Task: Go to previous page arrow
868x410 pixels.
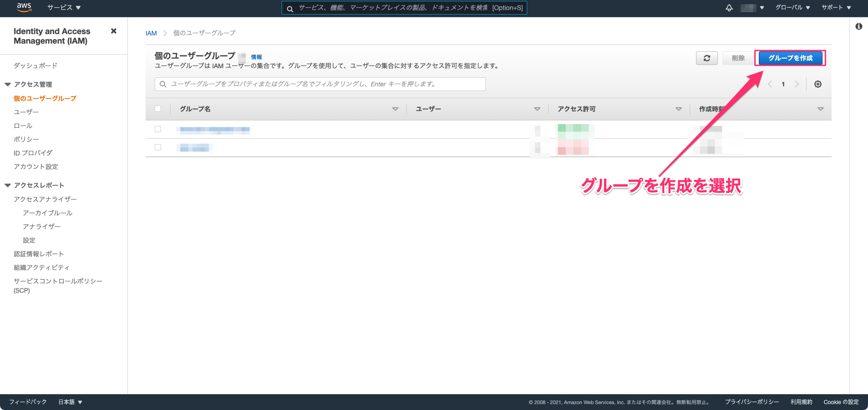Action: click(x=770, y=84)
